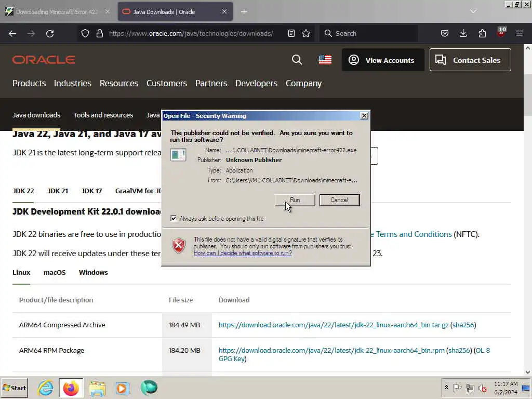Select Tools and resources sub-nav tab

pos(103,115)
